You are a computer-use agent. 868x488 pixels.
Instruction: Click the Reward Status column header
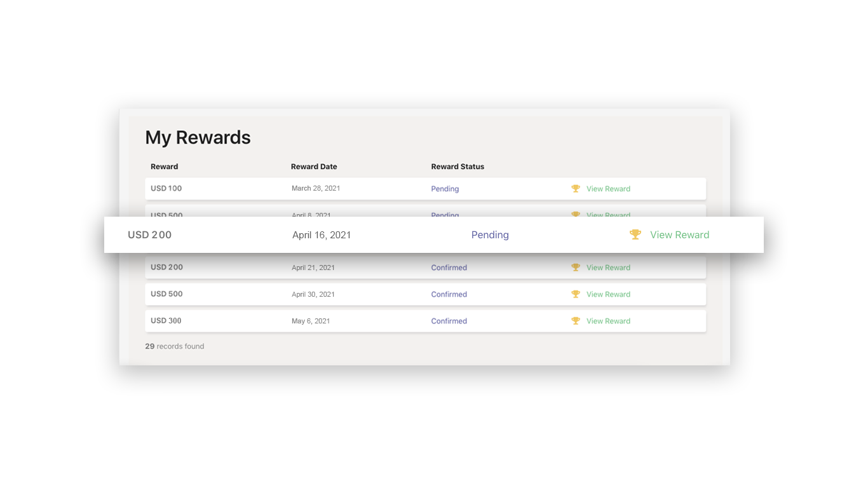458,166
